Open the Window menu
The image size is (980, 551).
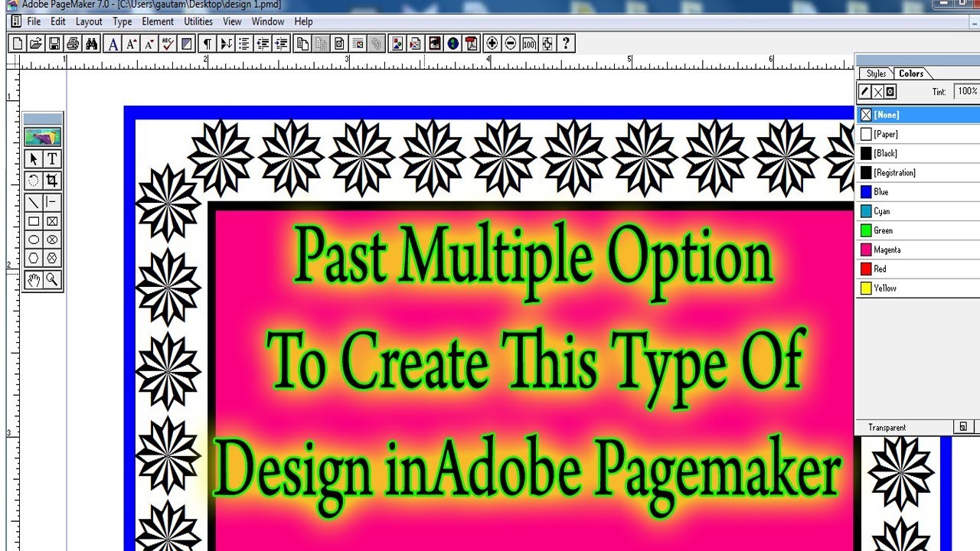pos(268,21)
